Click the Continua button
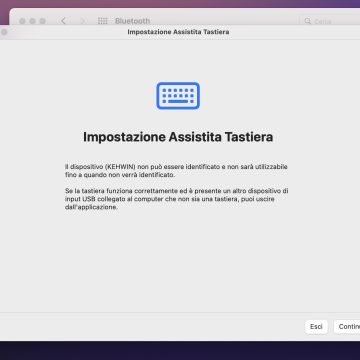Viewport: 360px width, 360px height. tap(347, 327)
